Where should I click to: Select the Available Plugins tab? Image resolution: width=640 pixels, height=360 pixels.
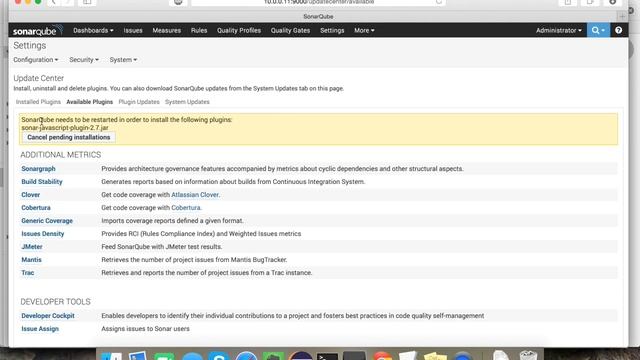coord(89,102)
